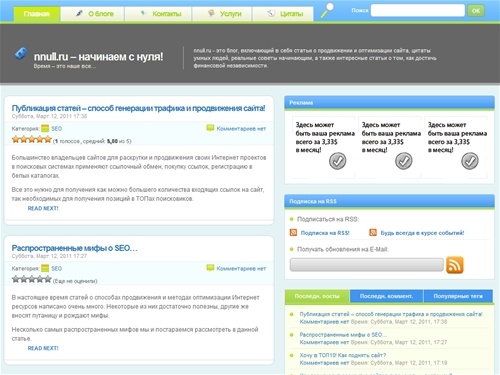Screen dimensions: 500x375
Task: Click category folder icon of мифы о SEO post
Action: [45, 268]
